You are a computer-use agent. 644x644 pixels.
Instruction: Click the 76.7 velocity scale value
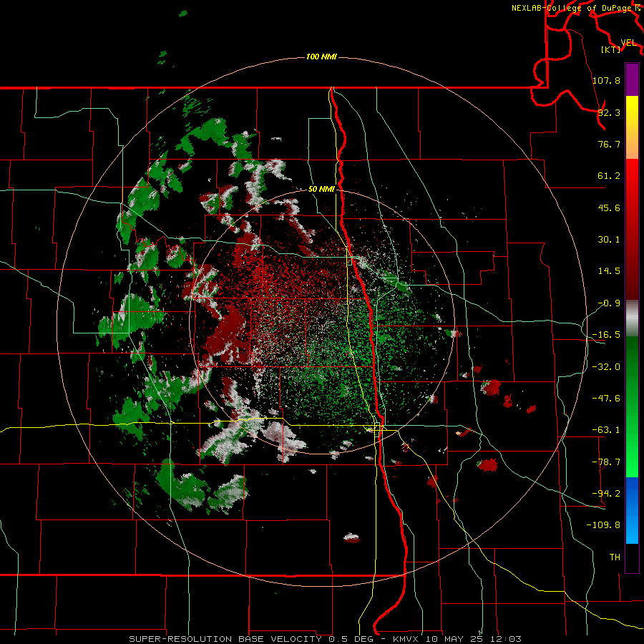coord(609,144)
